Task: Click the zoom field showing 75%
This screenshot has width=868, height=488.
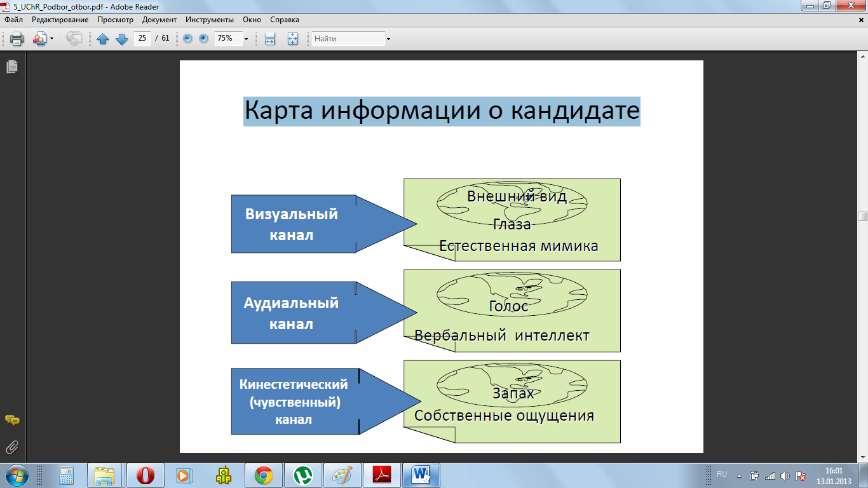Action: (x=227, y=39)
